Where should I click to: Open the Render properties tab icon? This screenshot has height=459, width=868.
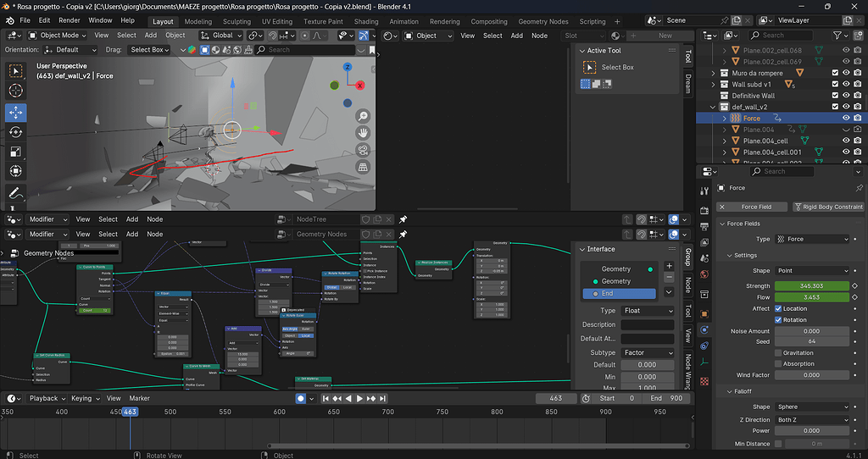tap(704, 211)
